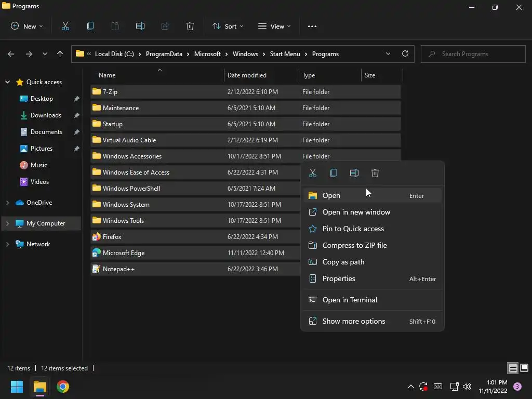Select the Windows PowerShell folder
532x399 pixels.
point(195,188)
